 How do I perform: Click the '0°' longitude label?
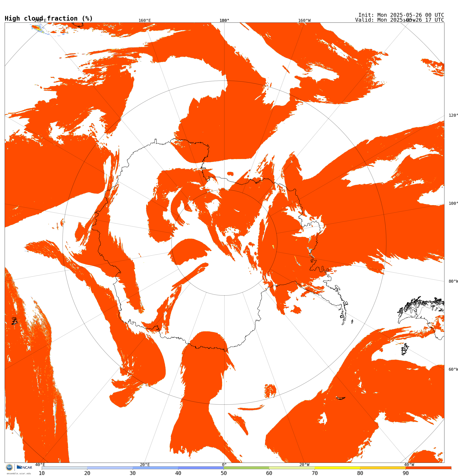[224, 465]
